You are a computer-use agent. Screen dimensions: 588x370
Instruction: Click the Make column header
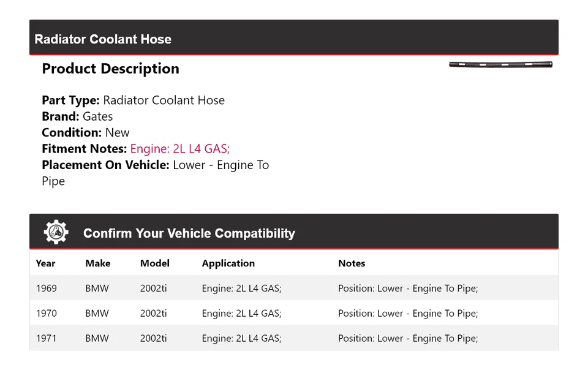(x=98, y=263)
